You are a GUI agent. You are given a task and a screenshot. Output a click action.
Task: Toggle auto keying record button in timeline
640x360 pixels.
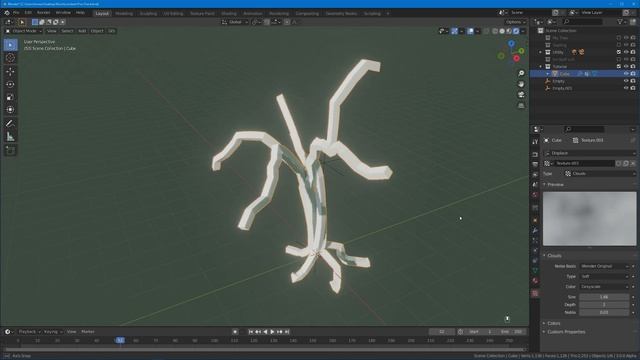235,332
